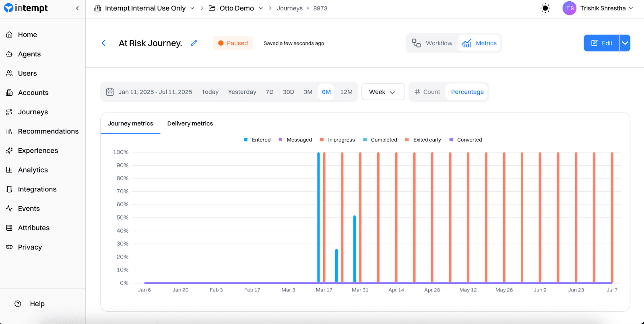
Task: Expand the Intempt Internal Use Only dropdown
Action: click(192, 8)
